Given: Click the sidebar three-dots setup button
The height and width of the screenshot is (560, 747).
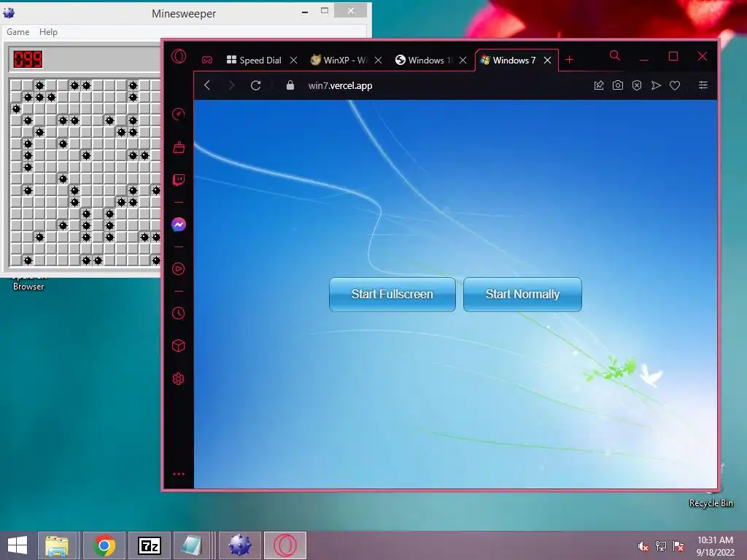Looking at the screenshot, I should tap(179, 474).
